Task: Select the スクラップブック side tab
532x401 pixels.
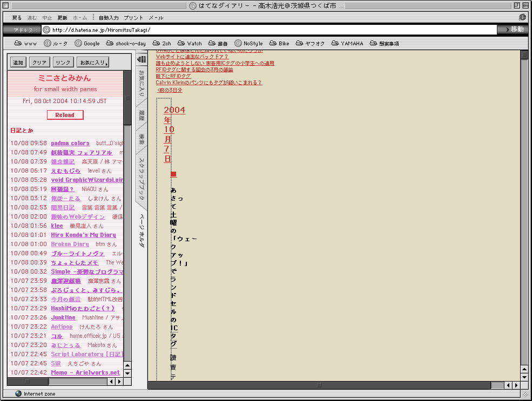Action: (142, 175)
